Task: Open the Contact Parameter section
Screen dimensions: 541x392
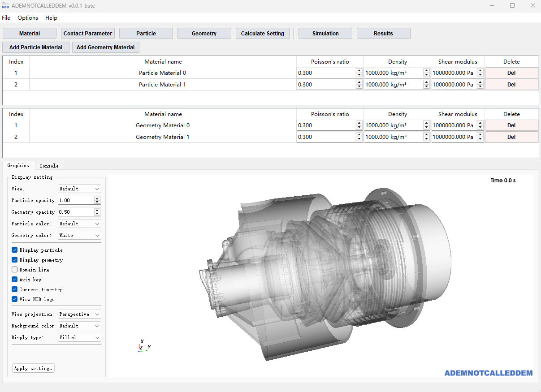Action: 87,33
